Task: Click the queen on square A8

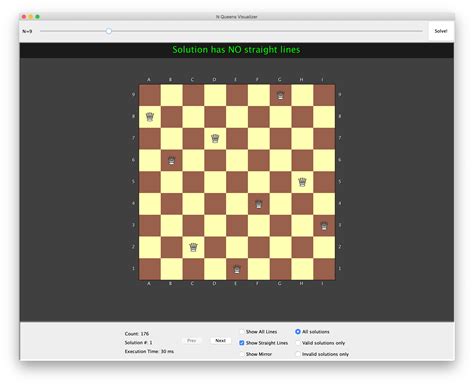Action: click(150, 117)
